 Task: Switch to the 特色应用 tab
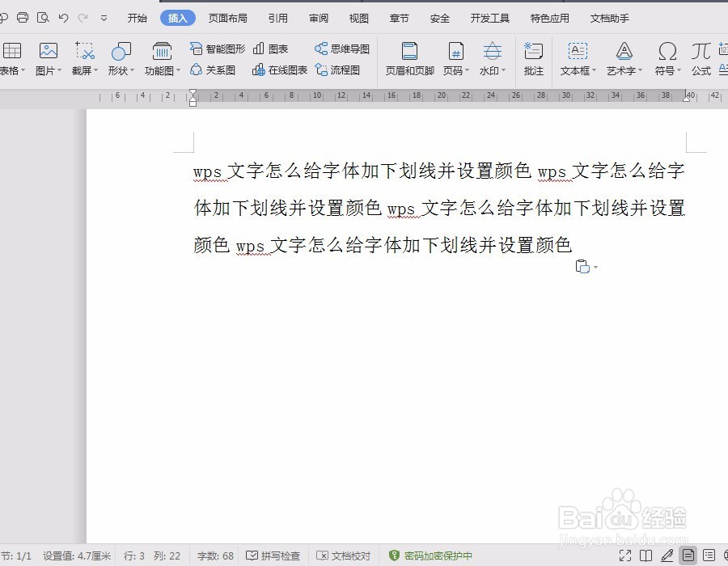(x=550, y=18)
